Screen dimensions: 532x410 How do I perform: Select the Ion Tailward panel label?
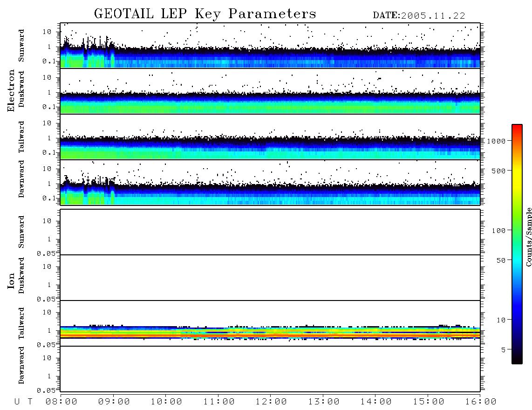[21, 323]
